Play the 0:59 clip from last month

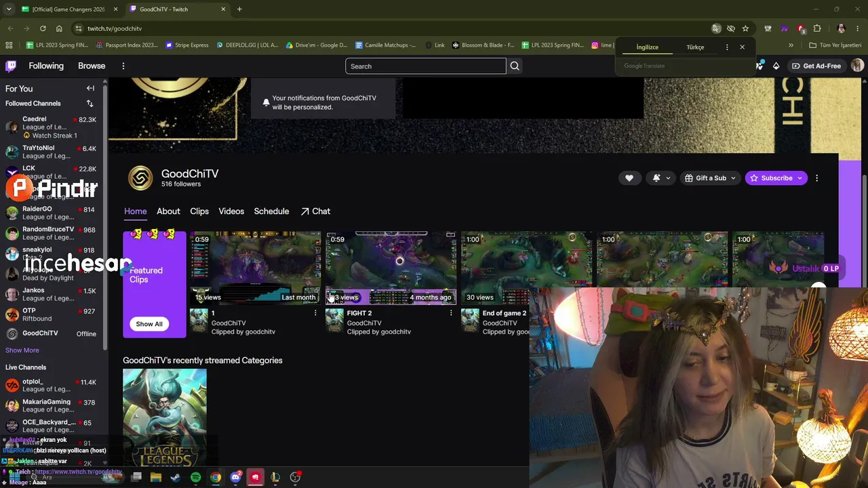click(x=256, y=268)
